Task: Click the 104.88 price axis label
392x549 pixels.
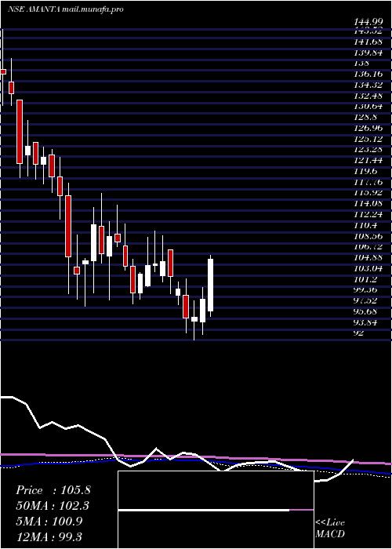Action: (x=368, y=257)
